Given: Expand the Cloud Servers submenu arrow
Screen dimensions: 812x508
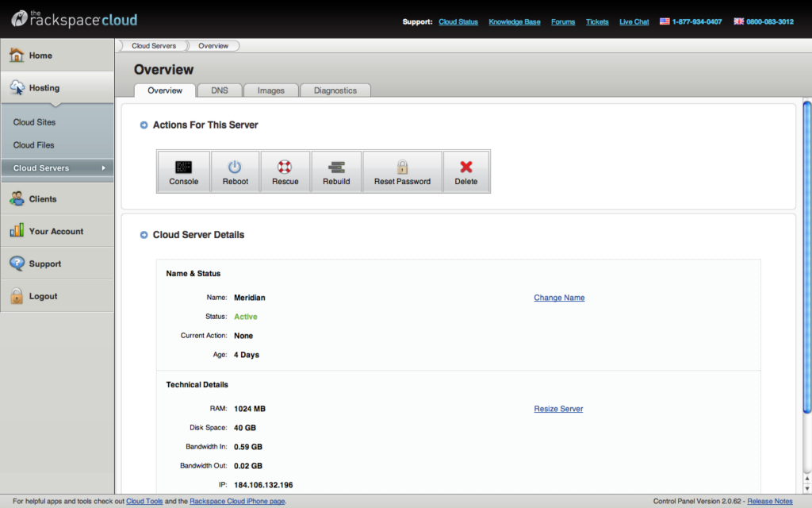Looking at the screenshot, I should click(104, 168).
